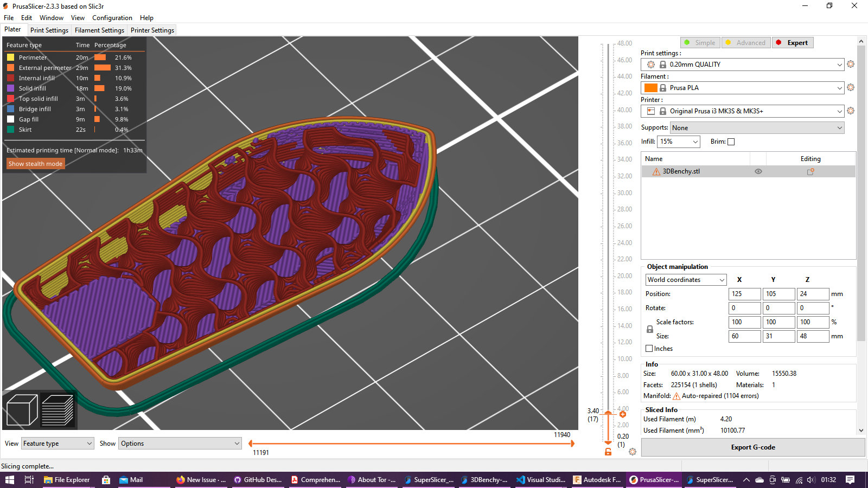
Task: Open World coordinates dropdown
Action: 686,280
